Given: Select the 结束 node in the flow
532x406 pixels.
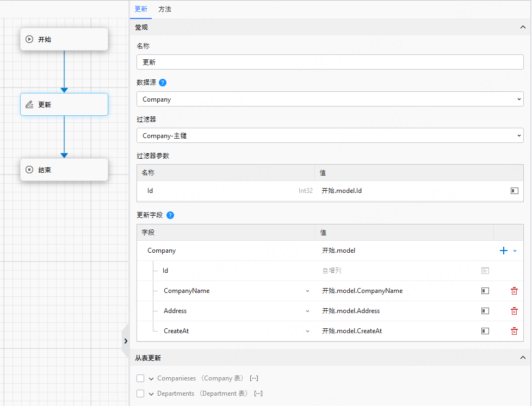Looking at the screenshot, I should pyautogui.click(x=64, y=170).
